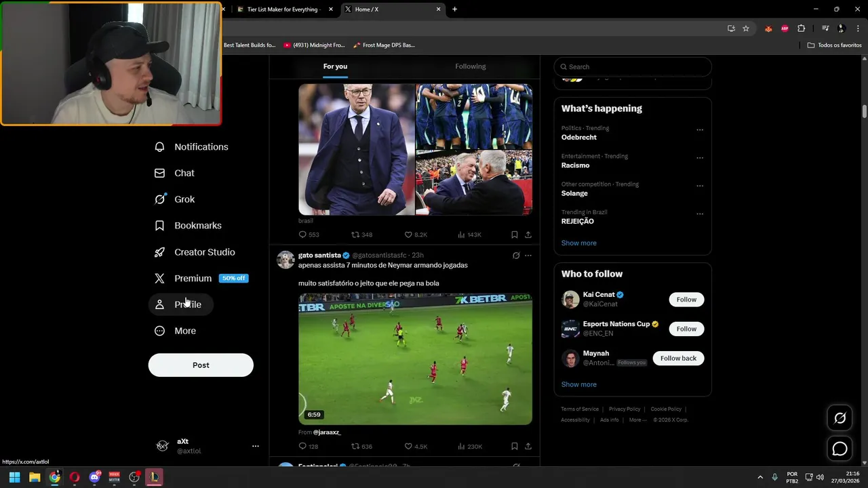The image size is (868, 488).
Task: Show hidden system tray icons
Action: [759, 477]
